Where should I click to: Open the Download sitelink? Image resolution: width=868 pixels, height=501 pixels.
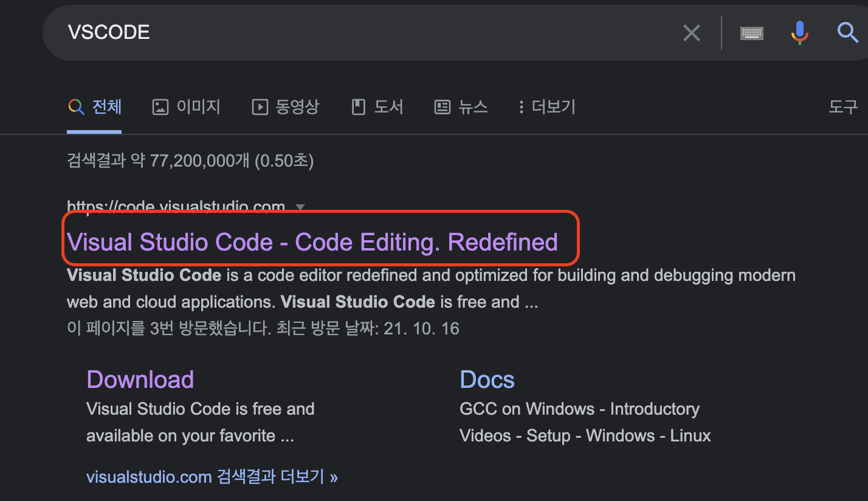tap(140, 379)
